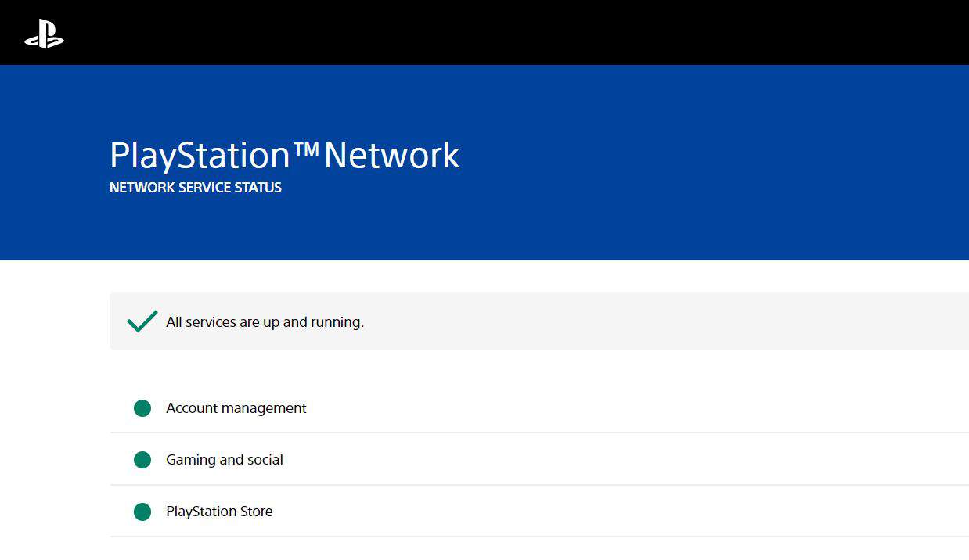Click the word "Account" in the first service row
Screen dimensions: 969x560
tap(190, 408)
